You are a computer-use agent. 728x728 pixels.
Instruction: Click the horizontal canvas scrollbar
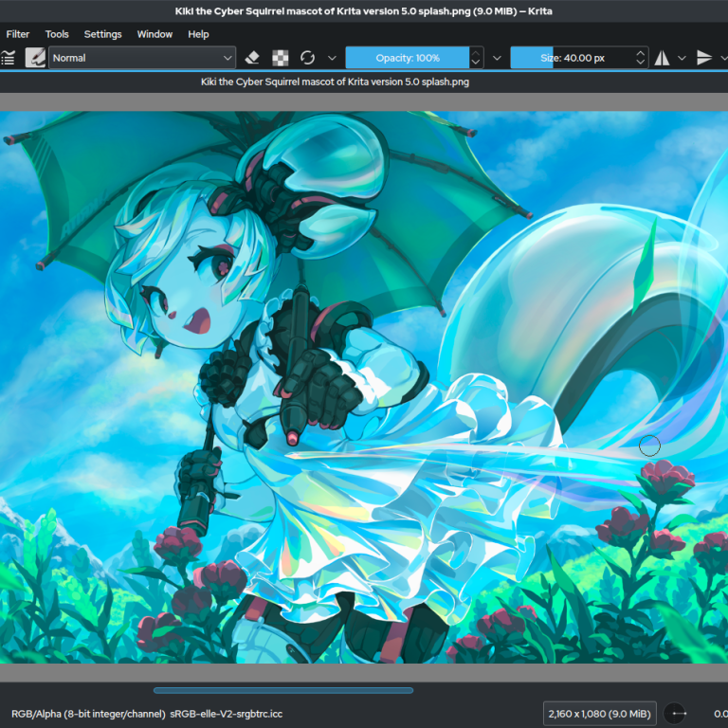(x=283, y=690)
